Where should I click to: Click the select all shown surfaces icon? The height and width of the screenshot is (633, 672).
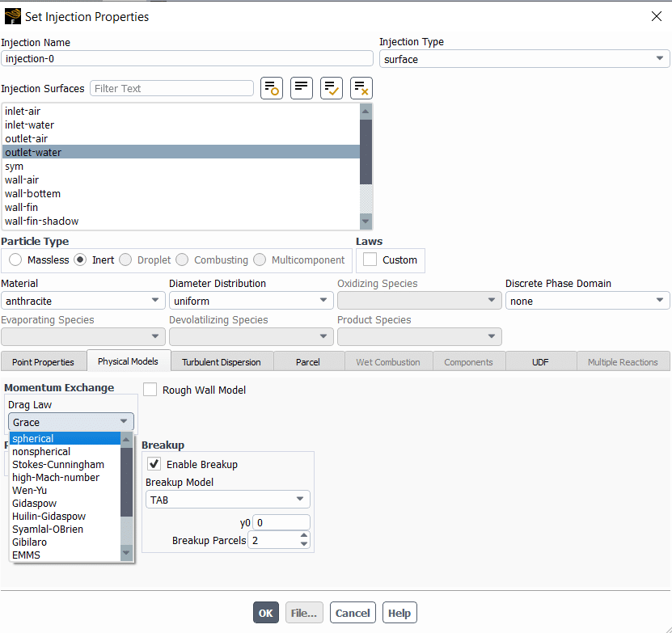332,88
